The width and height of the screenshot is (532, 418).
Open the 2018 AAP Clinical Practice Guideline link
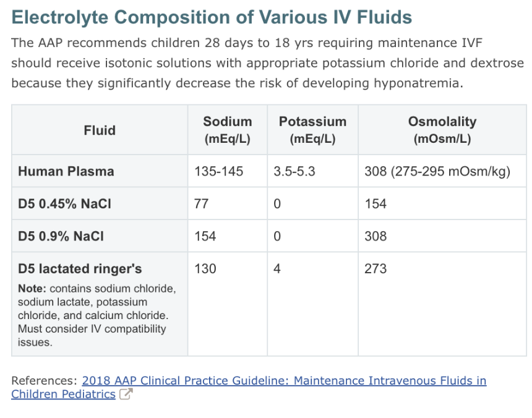(284, 381)
